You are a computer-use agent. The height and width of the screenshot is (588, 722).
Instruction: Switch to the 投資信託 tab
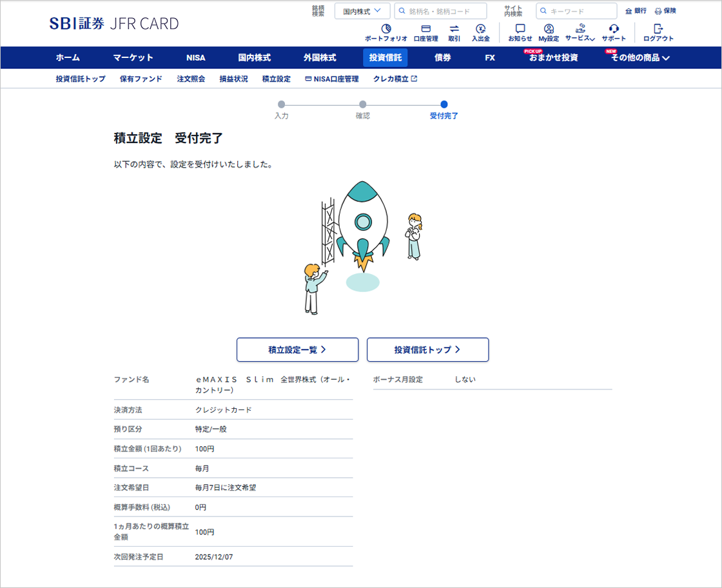tap(385, 57)
